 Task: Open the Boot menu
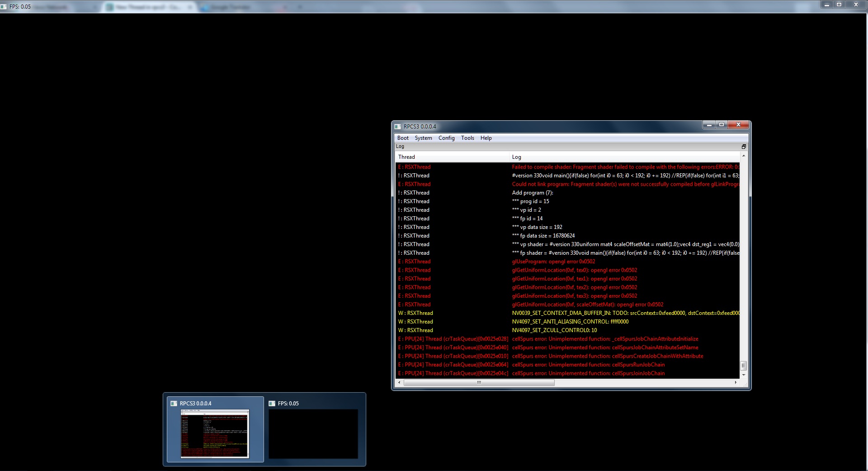point(402,138)
